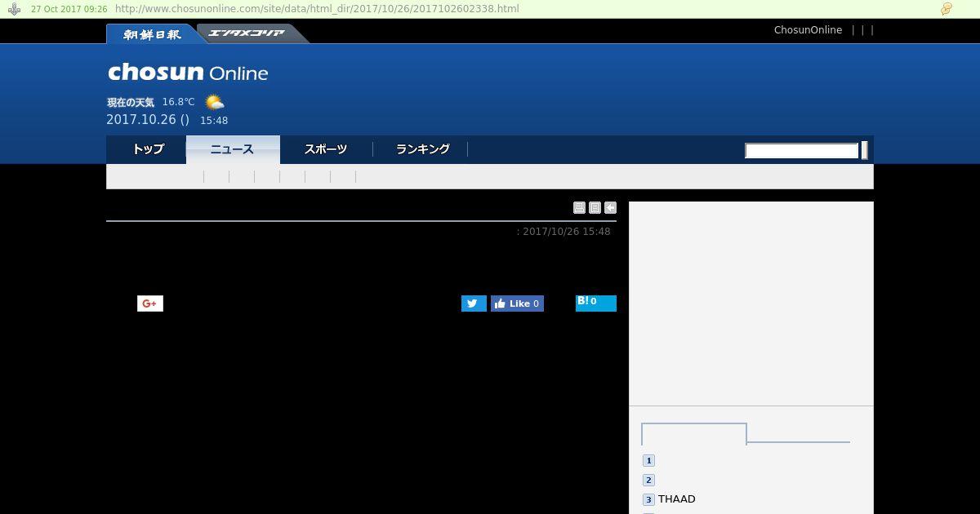Open the ランキング menu

[422, 149]
